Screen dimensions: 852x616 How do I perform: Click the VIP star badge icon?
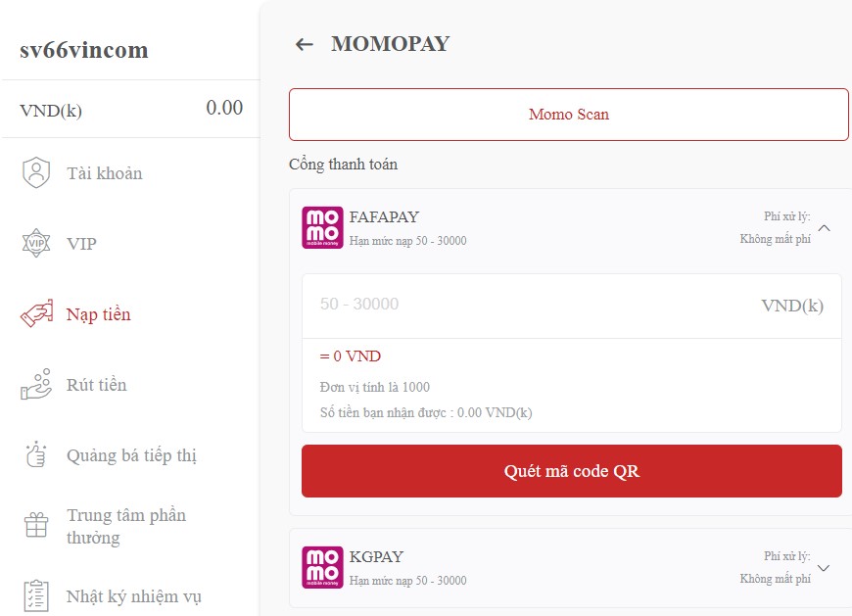[x=36, y=244]
